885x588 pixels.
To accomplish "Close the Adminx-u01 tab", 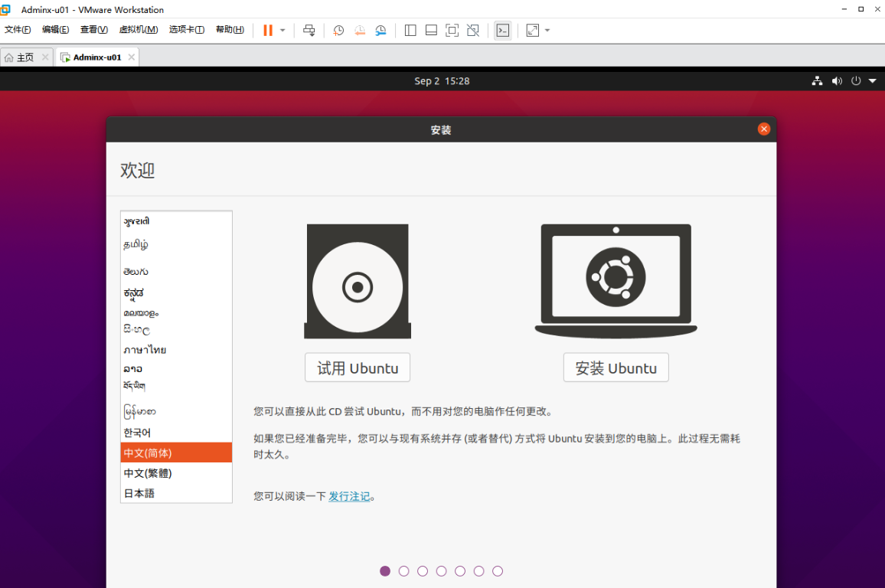I will pyautogui.click(x=131, y=57).
